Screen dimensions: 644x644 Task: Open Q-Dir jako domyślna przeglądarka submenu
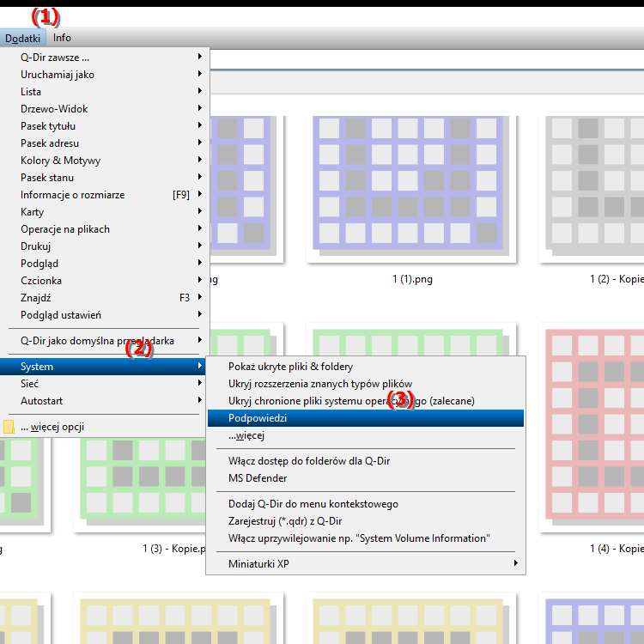[105, 341]
